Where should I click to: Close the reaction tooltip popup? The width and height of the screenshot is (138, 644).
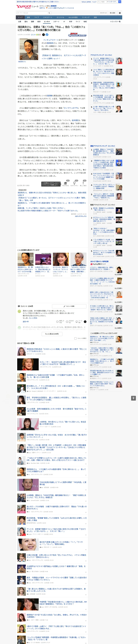click(60, 182)
